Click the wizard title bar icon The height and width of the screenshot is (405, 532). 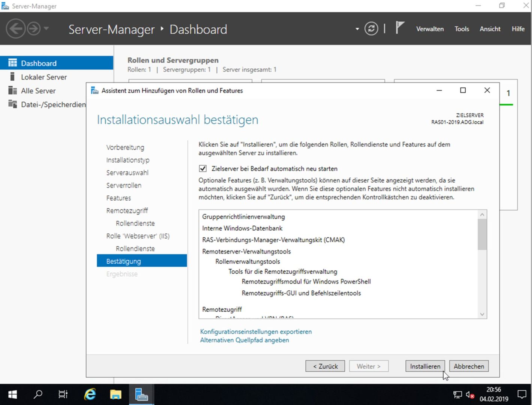pos(95,90)
